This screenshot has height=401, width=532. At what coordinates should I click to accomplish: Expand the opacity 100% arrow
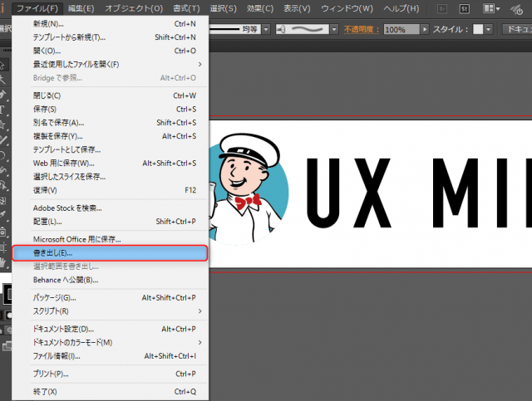point(424,29)
